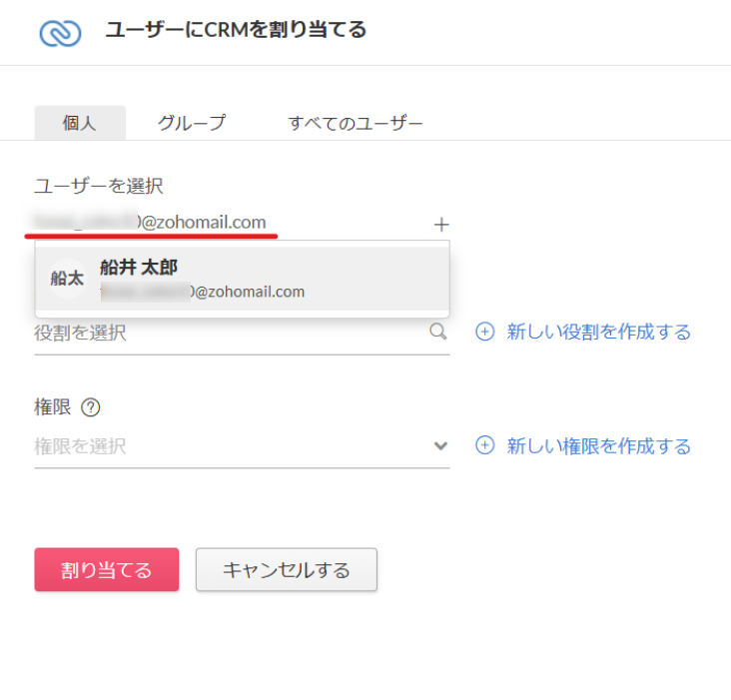731x700 pixels.
Task: Click the plus icon beside the user email field
Action: point(441,225)
